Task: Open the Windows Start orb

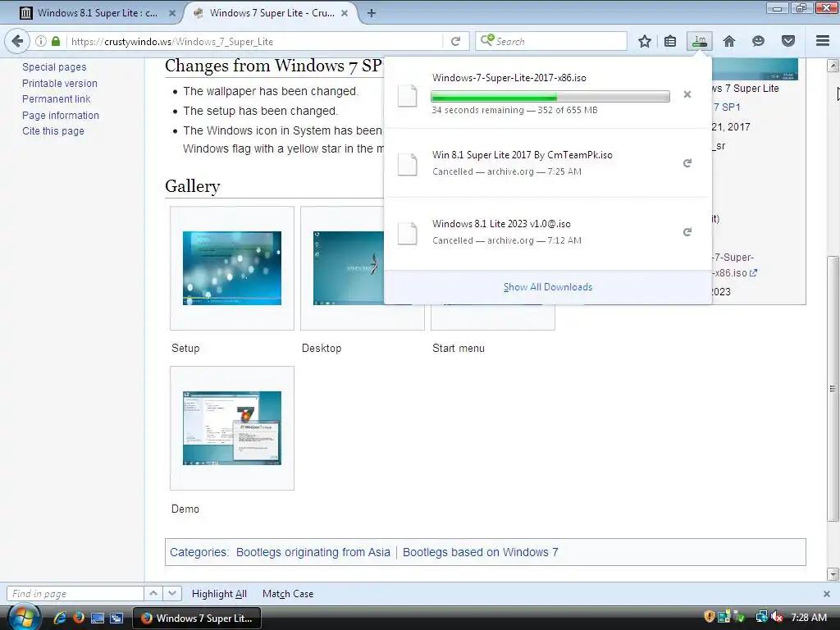Action: [x=25, y=618]
